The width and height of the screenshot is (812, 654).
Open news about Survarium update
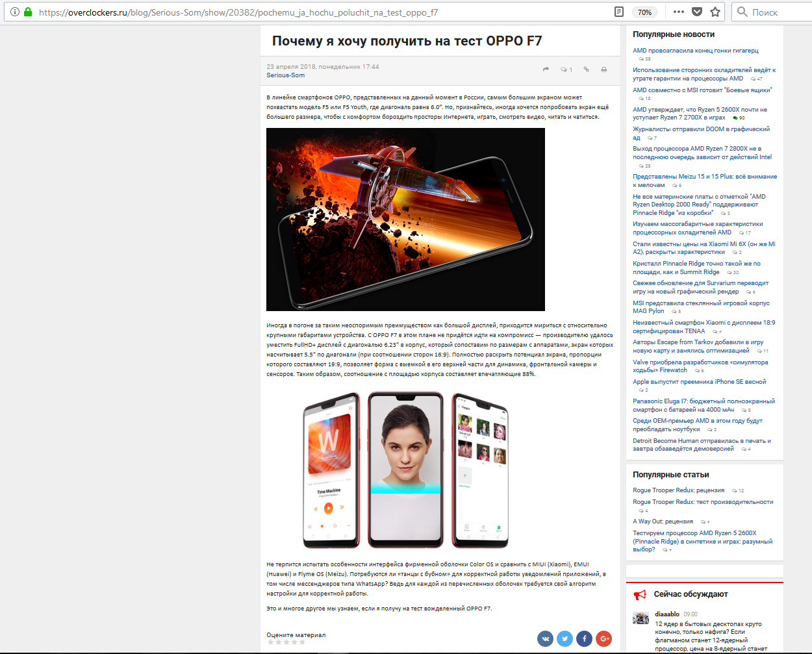pos(700,287)
